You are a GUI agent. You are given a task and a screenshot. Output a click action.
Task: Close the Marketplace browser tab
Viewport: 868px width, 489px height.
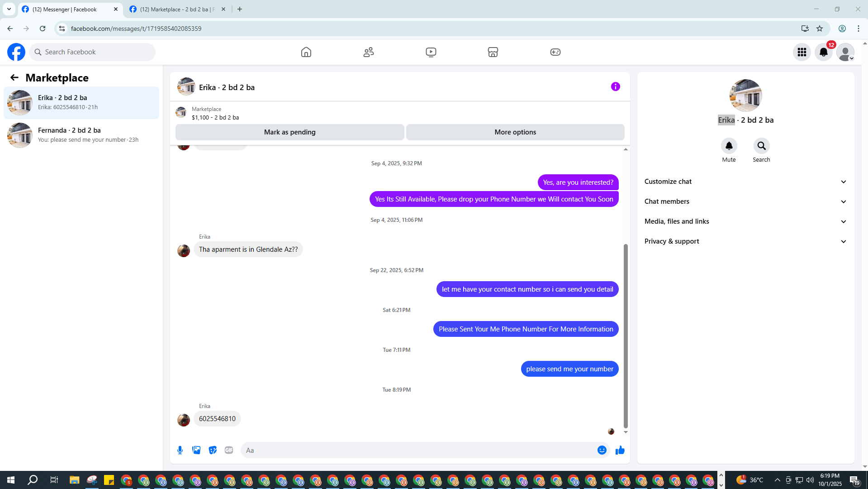click(223, 9)
